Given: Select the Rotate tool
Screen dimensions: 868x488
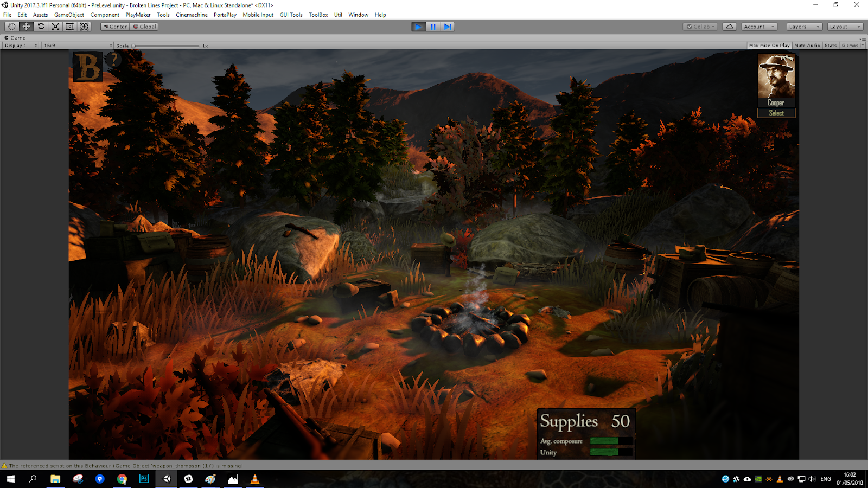Looking at the screenshot, I should pyautogui.click(x=41, y=27).
